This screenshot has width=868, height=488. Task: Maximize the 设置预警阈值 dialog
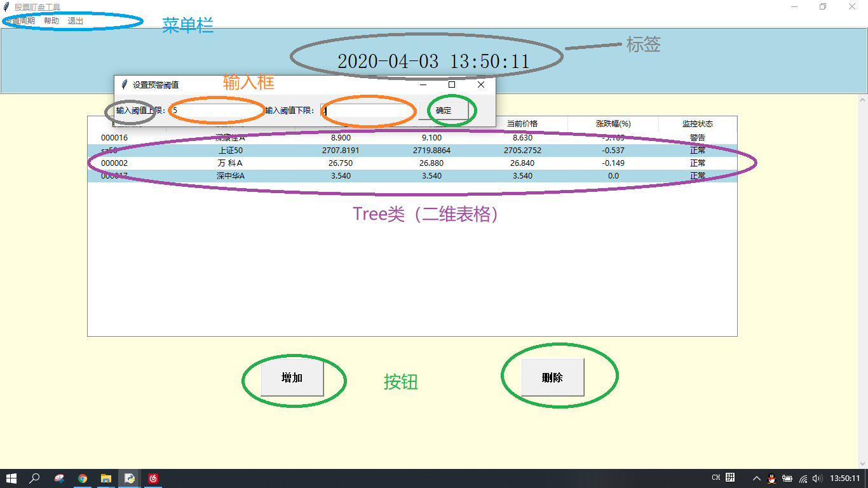click(x=452, y=85)
